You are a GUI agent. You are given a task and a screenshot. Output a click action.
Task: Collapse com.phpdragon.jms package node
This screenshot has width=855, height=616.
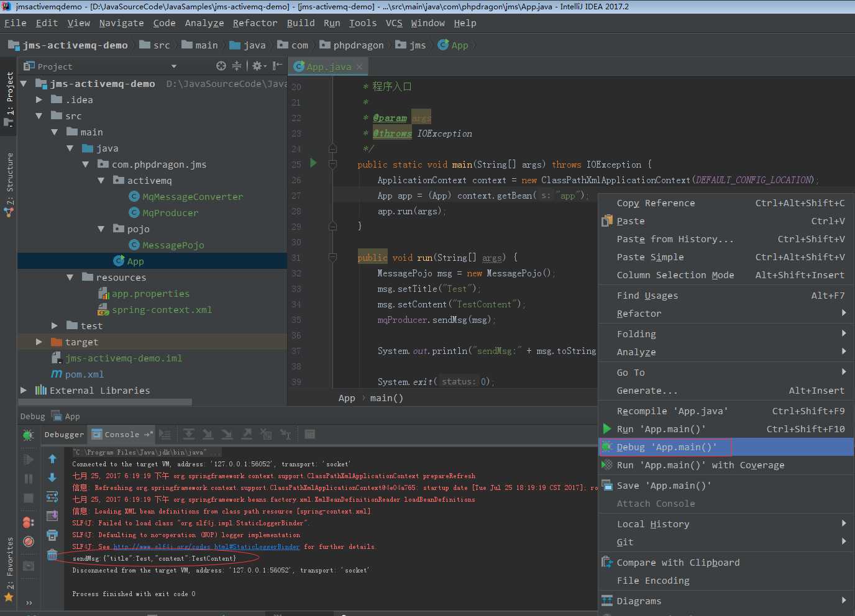pyautogui.click(x=86, y=165)
